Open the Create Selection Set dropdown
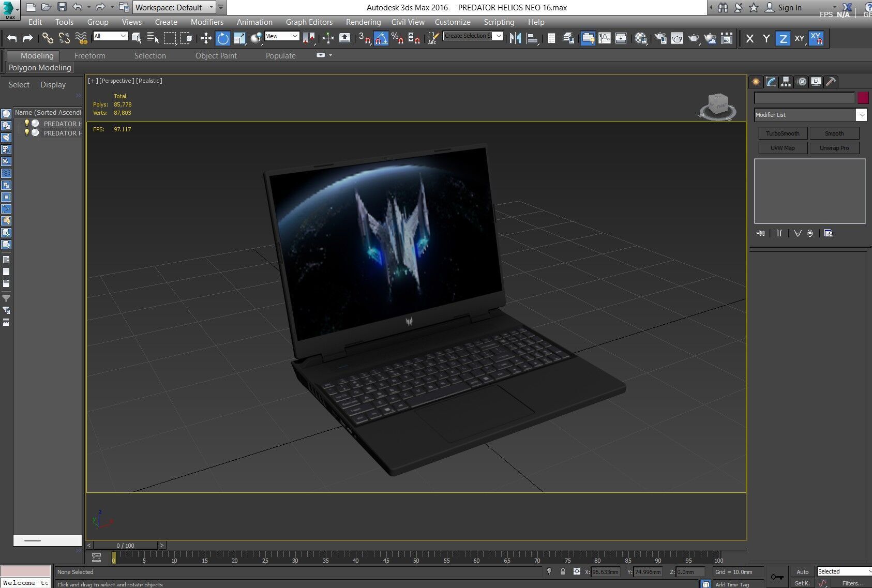The height and width of the screenshot is (588, 872). click(473, 36)
